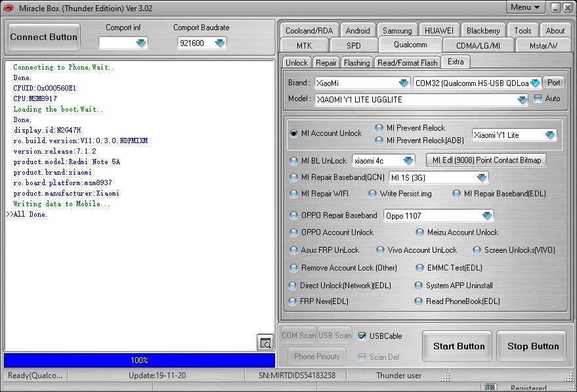Select Meizu Account Unlock option
Viewport: 577px width, 392px height.
[419, 232]
